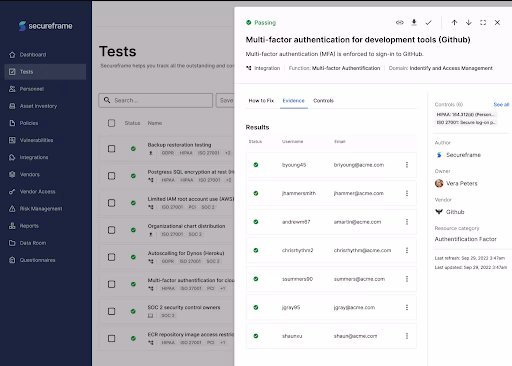Viewport: 512px width, 366px height.
Task: Click the Integrations plug icon
Action: 12,157
